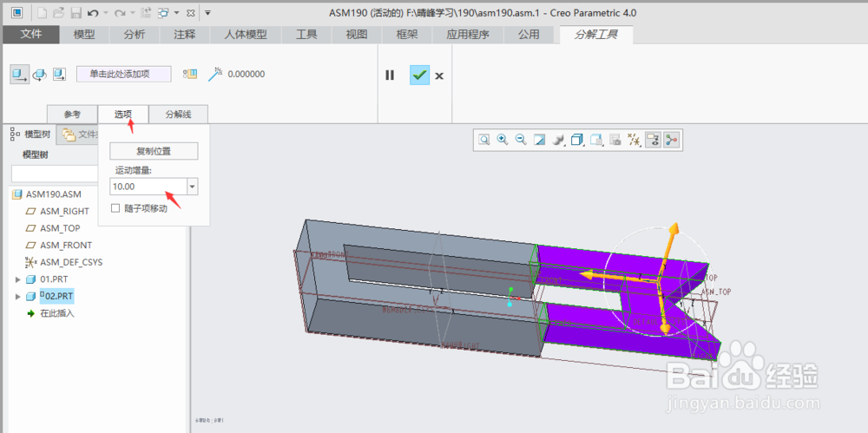The height and width of the screenshot is (433, 868).
Task: Switch to the 工具 ribbon tab
Action: 306,35
